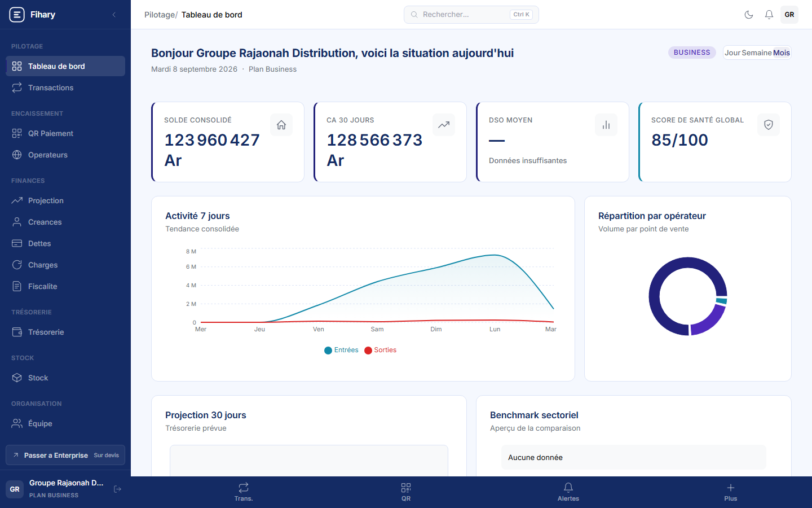Click the Tableau de bord grid icon
The width and height of the screenshot is (812, 508).
(x=17, y=66)
